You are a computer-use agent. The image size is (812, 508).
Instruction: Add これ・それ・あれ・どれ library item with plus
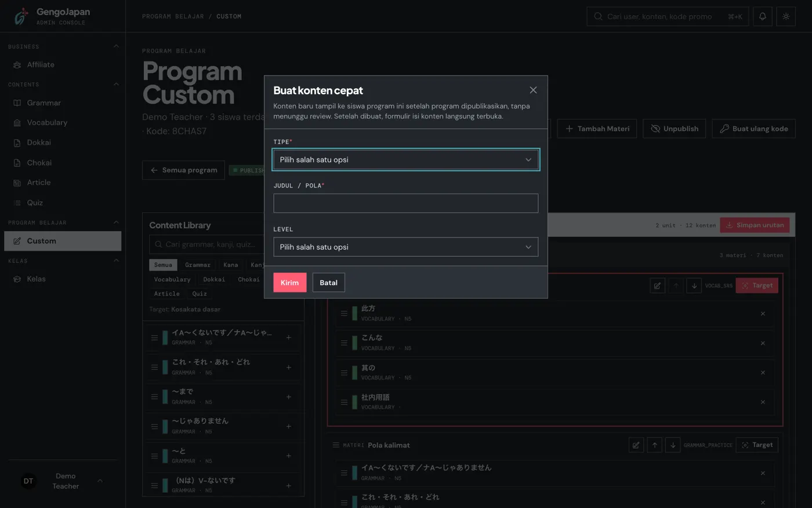pos(288,367)
